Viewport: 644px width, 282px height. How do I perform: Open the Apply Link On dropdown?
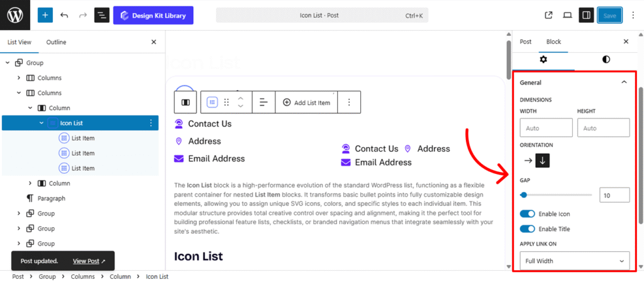pos(574,261)
